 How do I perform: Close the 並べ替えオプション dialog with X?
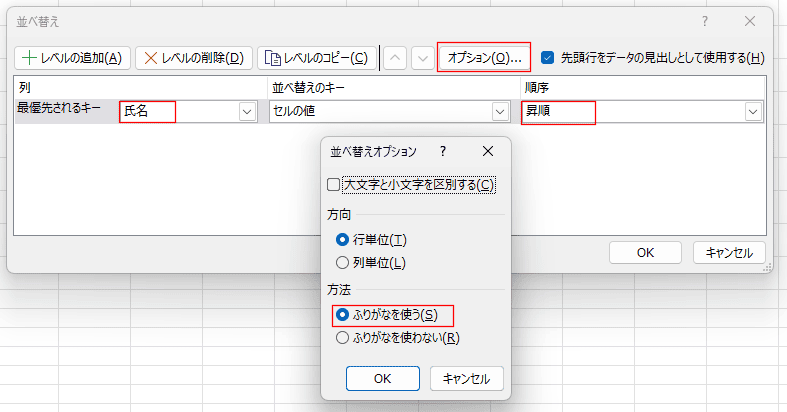(488, 152)
